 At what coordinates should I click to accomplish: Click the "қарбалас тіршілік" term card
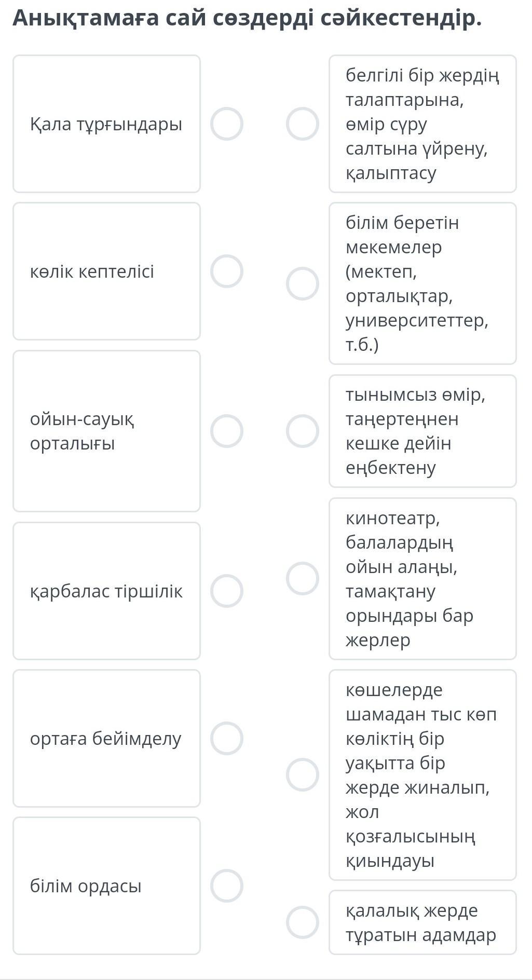tap(106, 591)
